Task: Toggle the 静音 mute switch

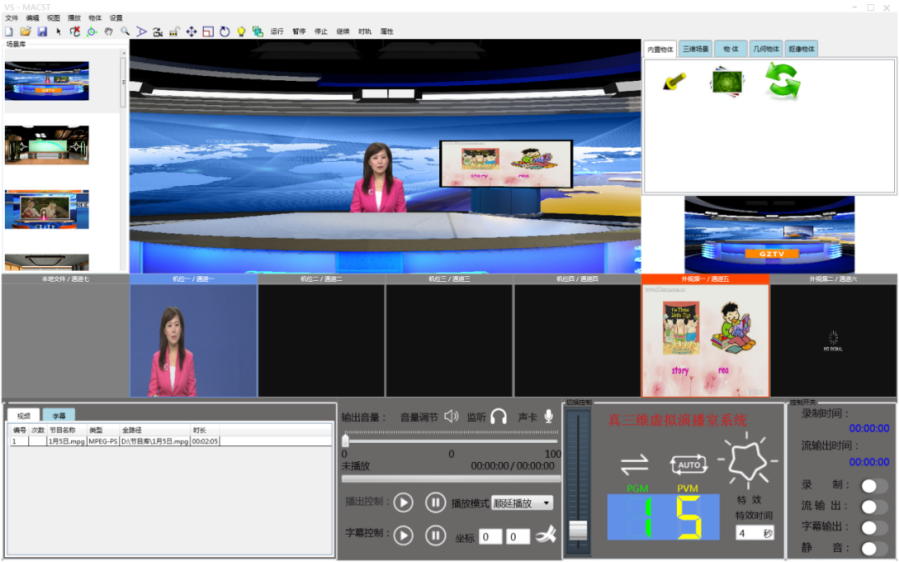Action: (873, 548)
